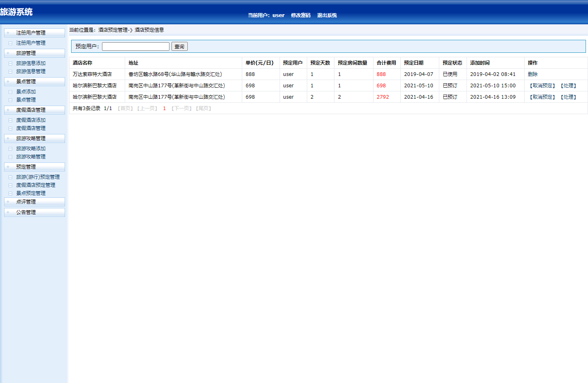
Task: Toggle the 度假酒店管理 section header
Action: 34,110
